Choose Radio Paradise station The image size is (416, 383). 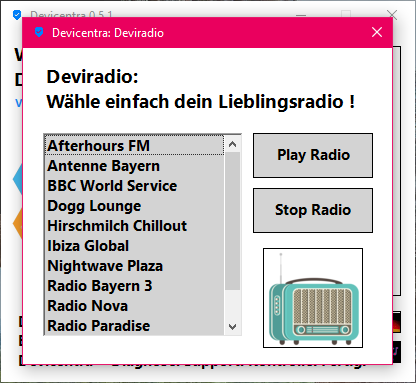point(134,325)
